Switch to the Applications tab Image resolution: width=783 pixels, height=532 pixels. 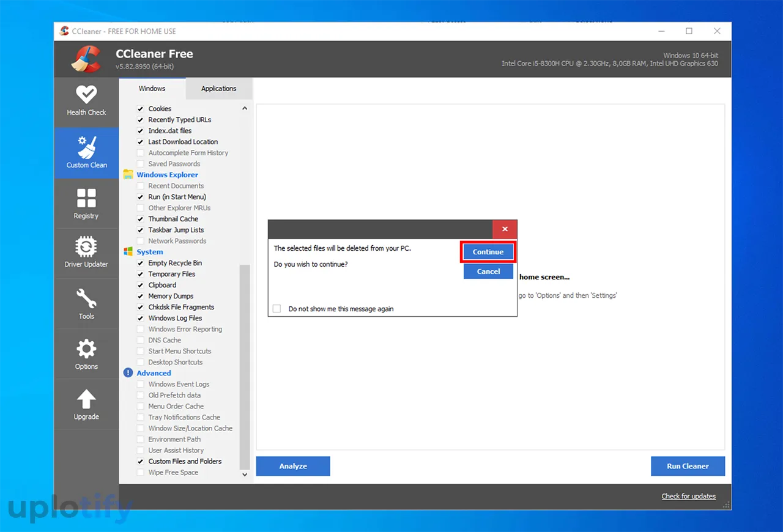[218, 89]
